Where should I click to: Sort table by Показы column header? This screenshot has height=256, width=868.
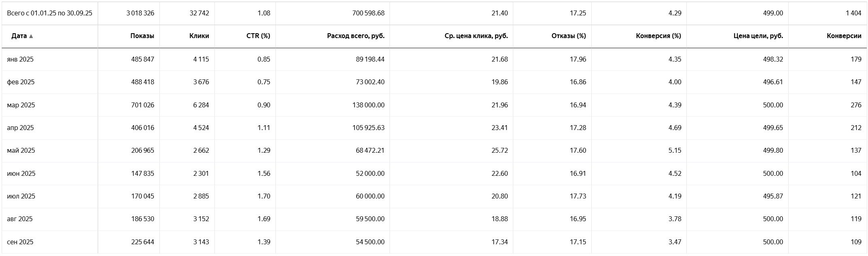(142, 36)
